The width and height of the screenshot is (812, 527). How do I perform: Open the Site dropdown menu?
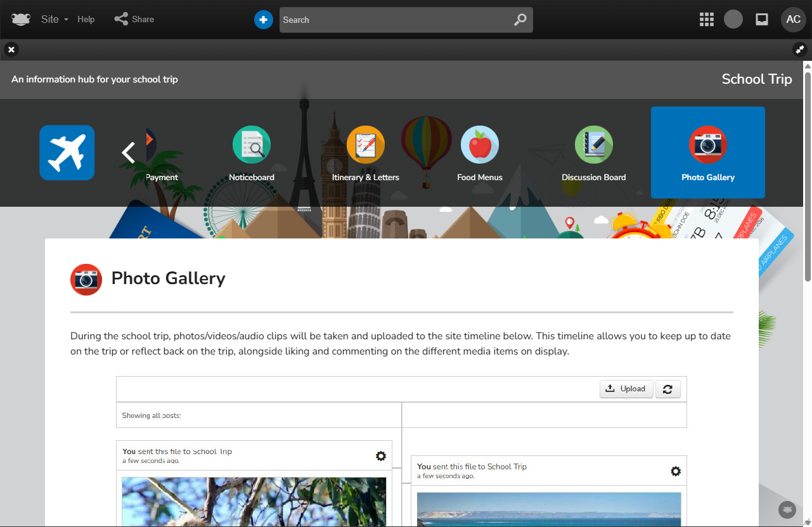tap(55, 19)
